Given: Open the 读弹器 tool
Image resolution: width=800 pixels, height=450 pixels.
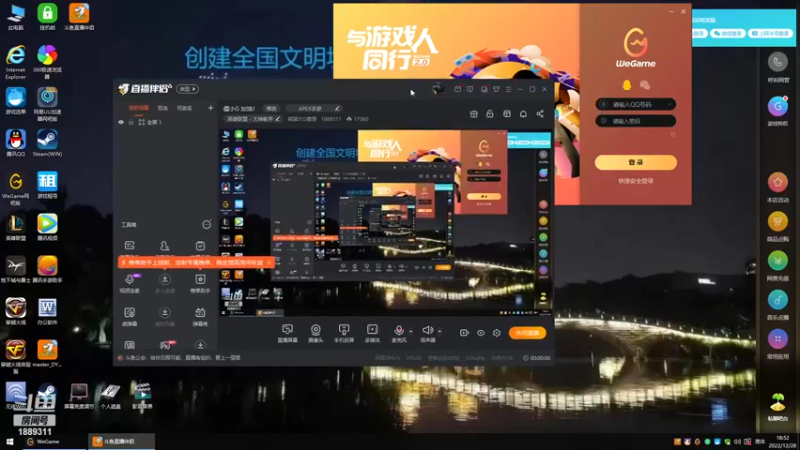Looking at the screenshot, I should [x=130, y=316].
